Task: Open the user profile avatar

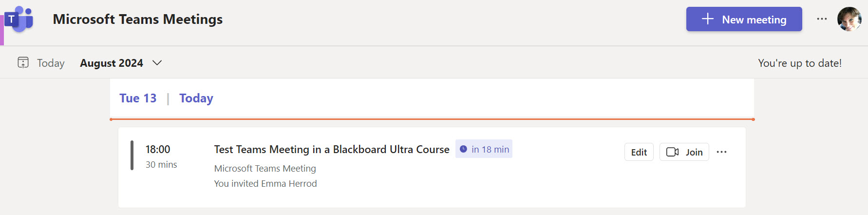Action: [x=849, y=19]
